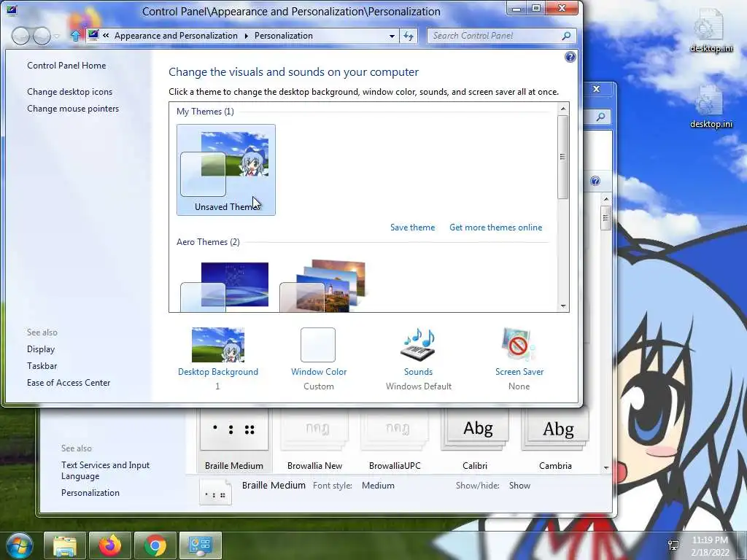Open Control Panel Home link

point(66,65)
